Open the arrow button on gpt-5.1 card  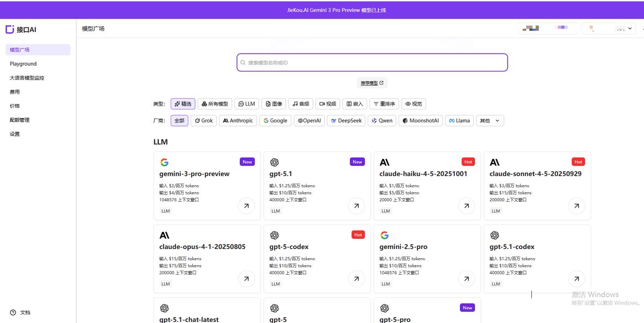pos(356,205)
